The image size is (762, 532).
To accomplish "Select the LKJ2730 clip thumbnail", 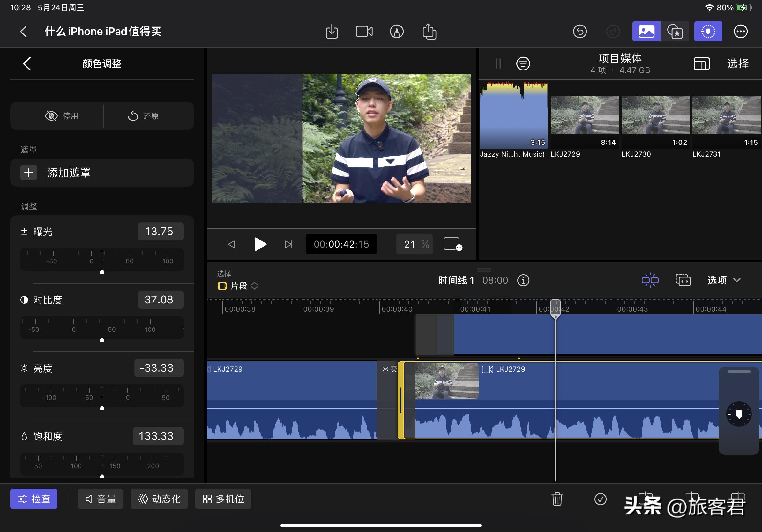I will (x=655, y=116).
